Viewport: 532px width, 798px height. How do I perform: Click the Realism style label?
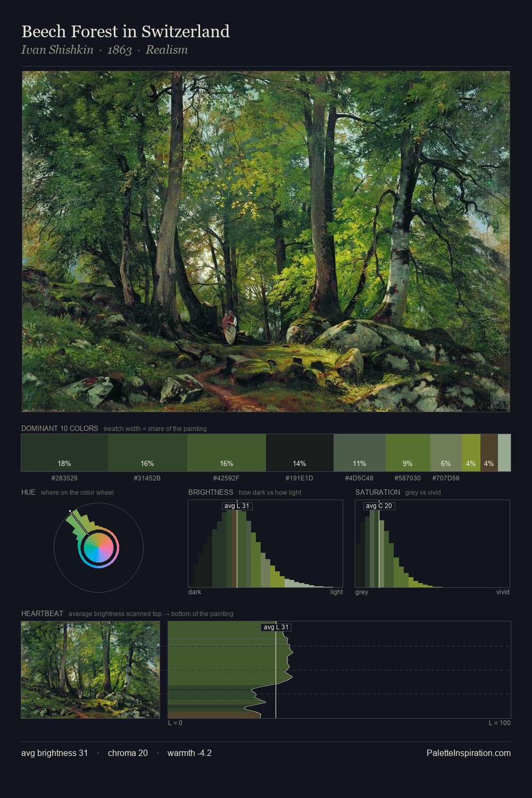click(x=167, y=50)
